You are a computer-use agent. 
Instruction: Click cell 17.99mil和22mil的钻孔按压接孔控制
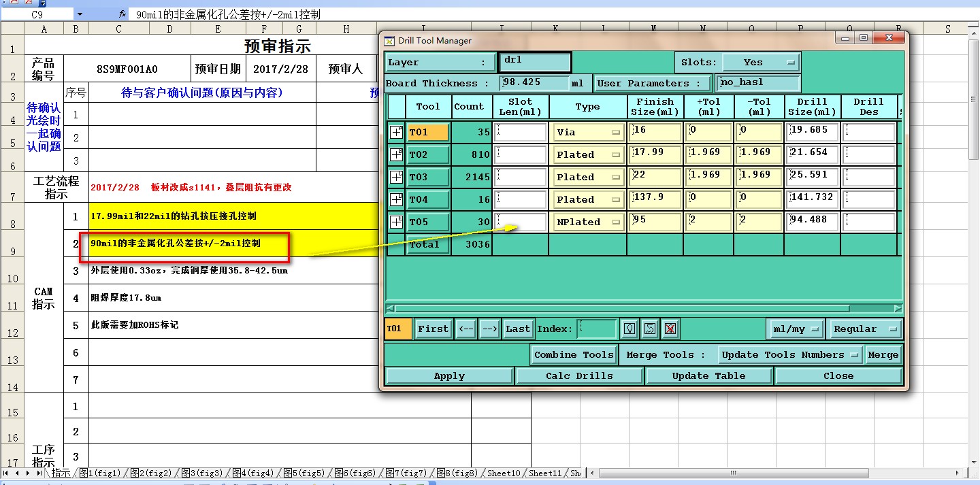tap(233, 216)
